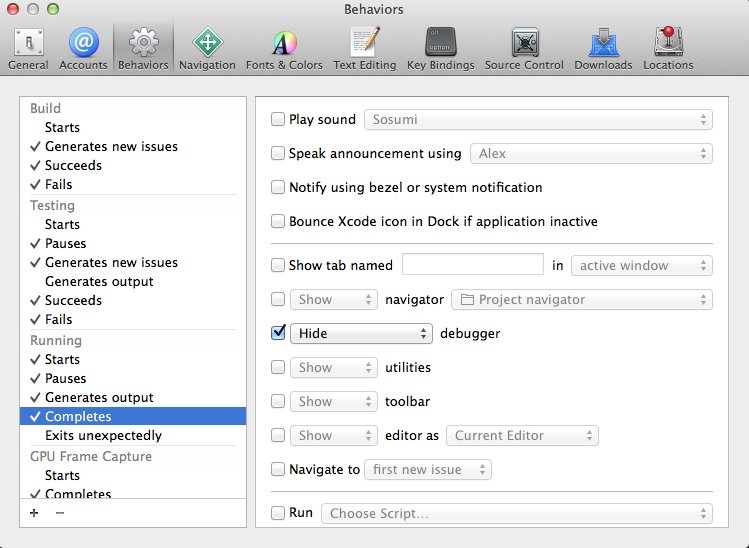Toggle the utilities action checkbox
This screenshot has height=548, width=749.
(x=278, y=367)
